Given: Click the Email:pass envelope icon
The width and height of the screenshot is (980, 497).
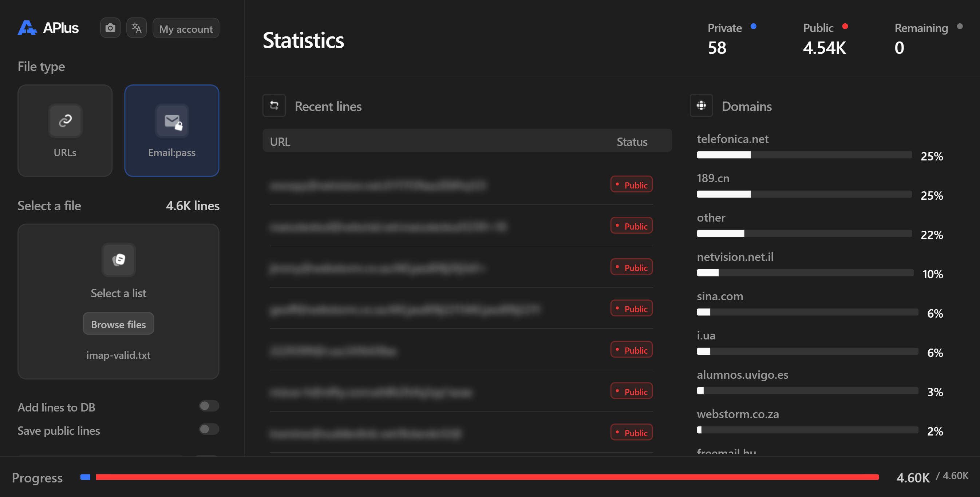Looking at the screenshot, I should [x=172, y=121].
